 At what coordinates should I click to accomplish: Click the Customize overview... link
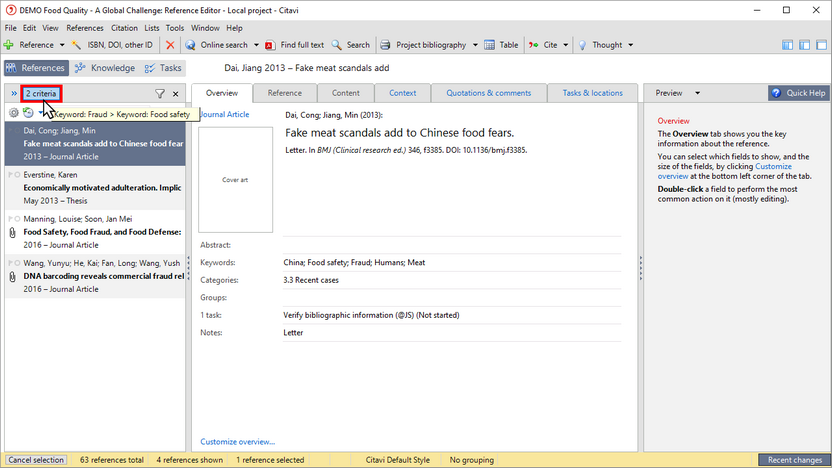tap(238, 441)
